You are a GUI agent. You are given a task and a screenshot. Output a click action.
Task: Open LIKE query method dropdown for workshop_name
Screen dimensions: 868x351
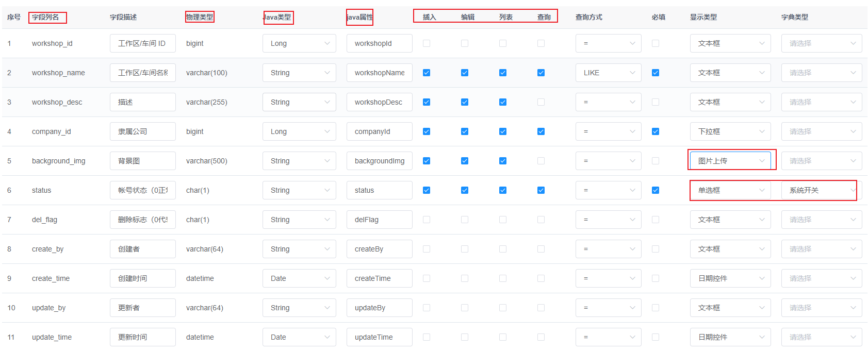coord(609,73)
